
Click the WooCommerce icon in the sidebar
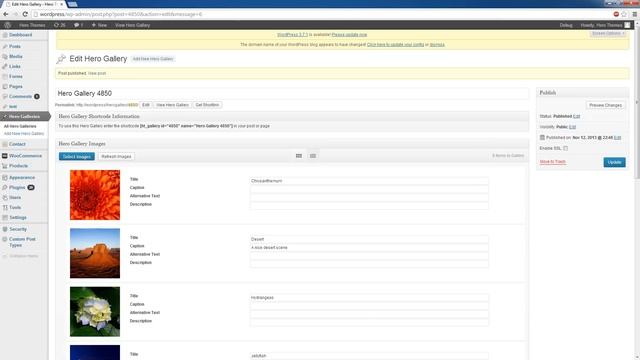coord(5,156)
